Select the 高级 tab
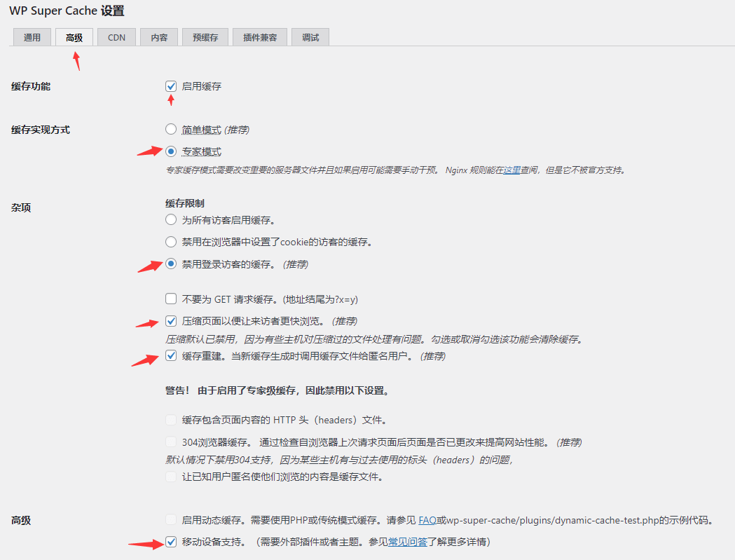 click(x=74, y=38)
